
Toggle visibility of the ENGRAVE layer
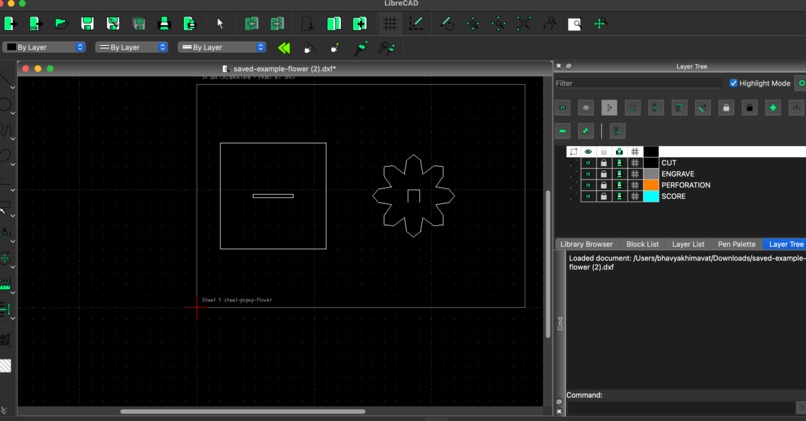[588, 174]
